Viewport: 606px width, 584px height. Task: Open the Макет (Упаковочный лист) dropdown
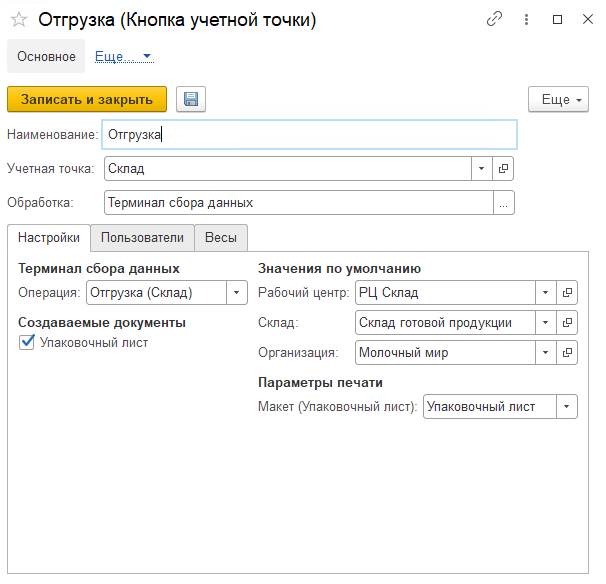point(567,407)
